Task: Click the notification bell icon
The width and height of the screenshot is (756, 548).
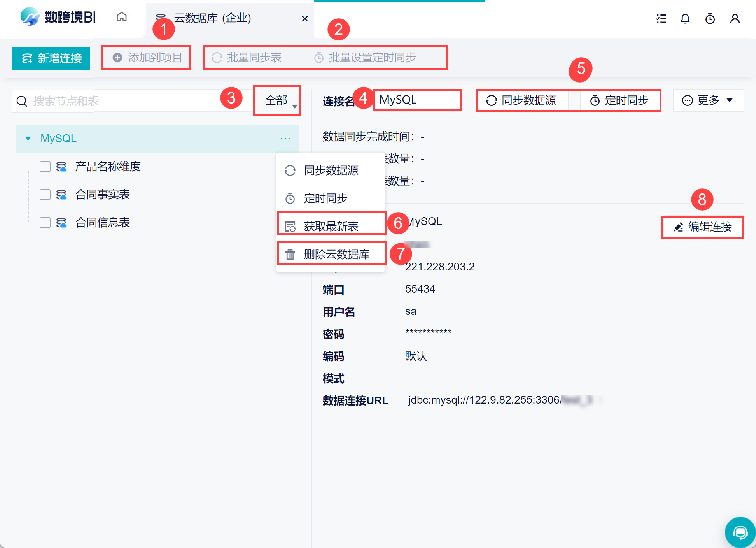Action: (x=685, y=19)
